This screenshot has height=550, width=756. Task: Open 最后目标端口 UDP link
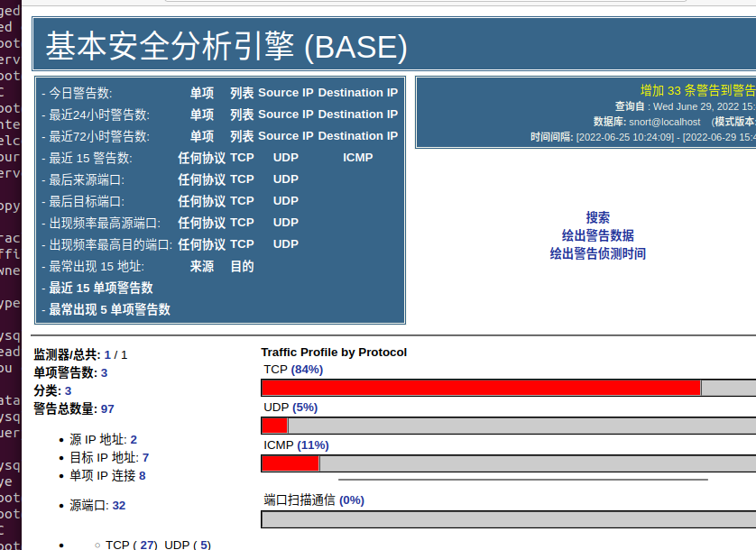click(x=286, y=201)
